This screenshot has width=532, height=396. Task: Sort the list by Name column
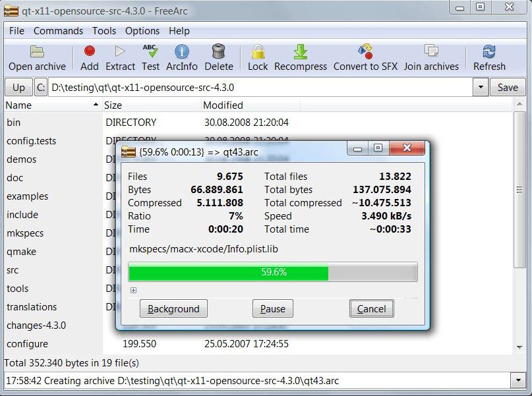tap(51, 105)
